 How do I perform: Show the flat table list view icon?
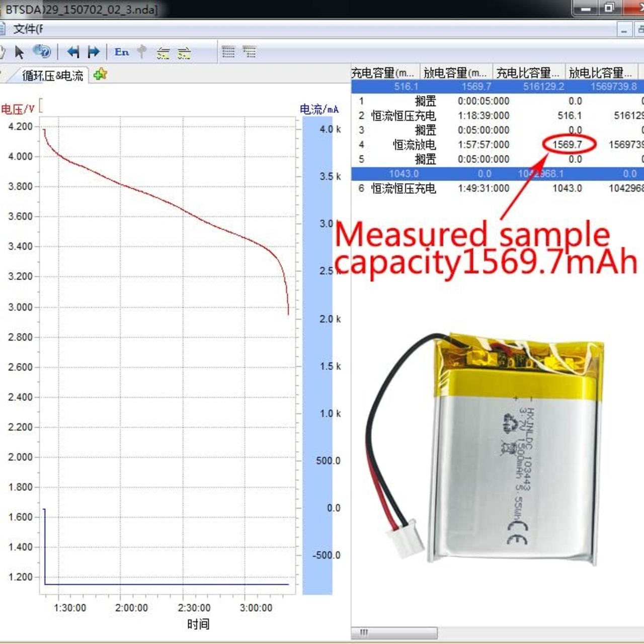(228, 52)
